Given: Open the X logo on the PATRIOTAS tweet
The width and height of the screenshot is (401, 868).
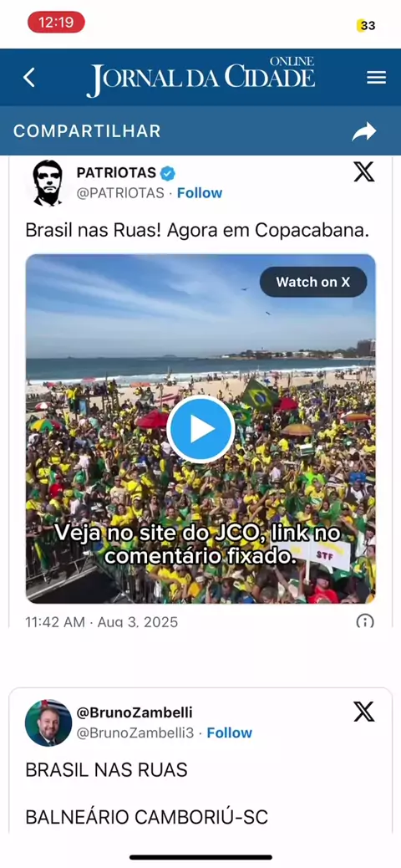Looking at the screenshot, I should coord(364,172).
